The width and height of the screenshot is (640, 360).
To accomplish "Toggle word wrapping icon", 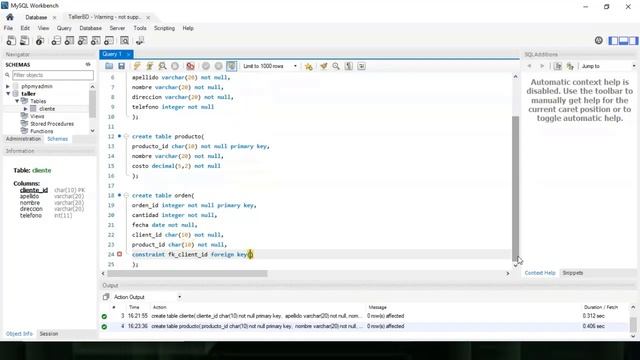I will [361, 66].
